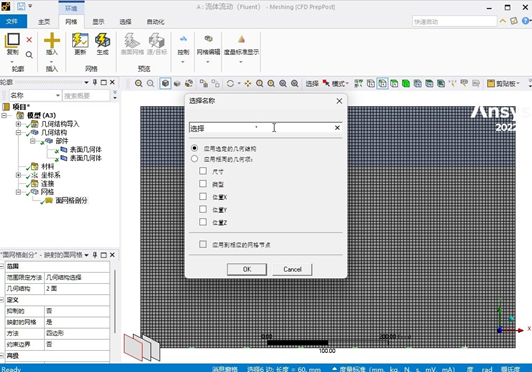Click the yellow plus Insert icon
Image resolution: width=532 pixels, height=372 pixels.
[52, 40]
